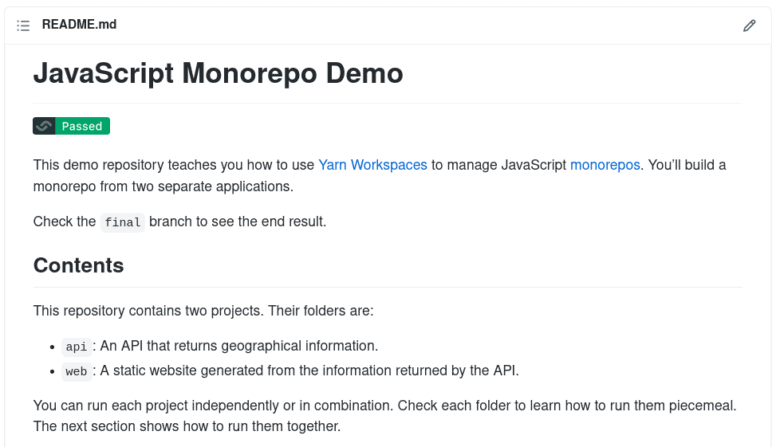This screenshot has width=776, height=447.
Task: Follow the monorepos link
Action: click(x=605, y=165)
